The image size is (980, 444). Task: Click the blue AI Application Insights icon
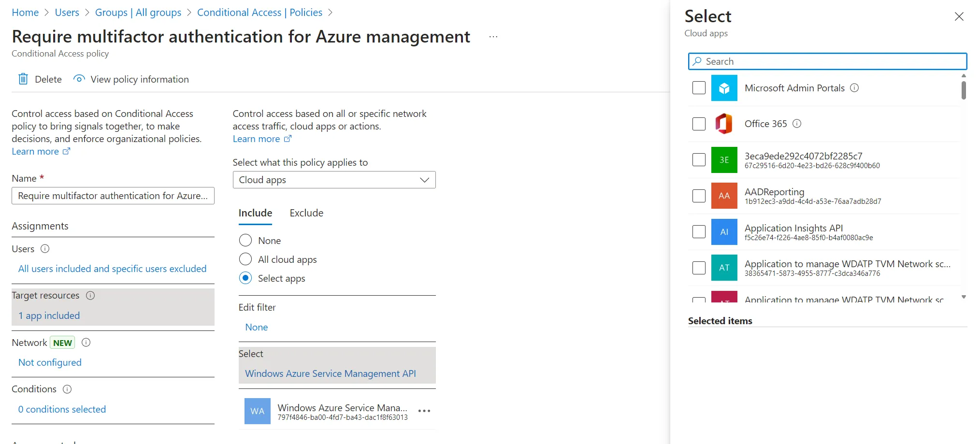(724, 232)
